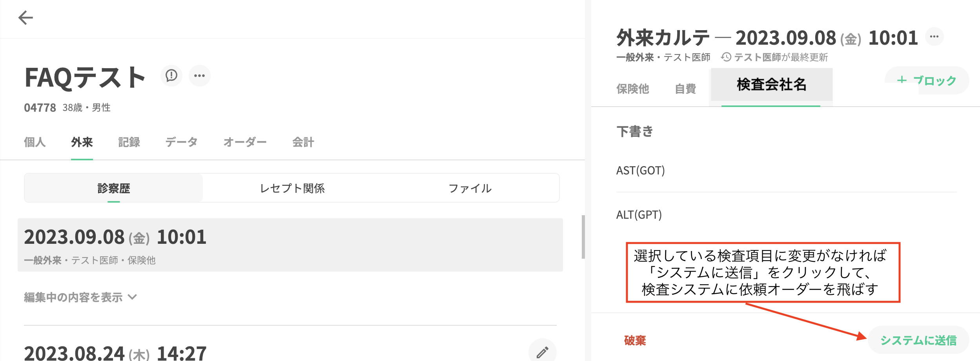
Task: Expand 編集中の内容を表示 chevron
Action: (133, 297)
